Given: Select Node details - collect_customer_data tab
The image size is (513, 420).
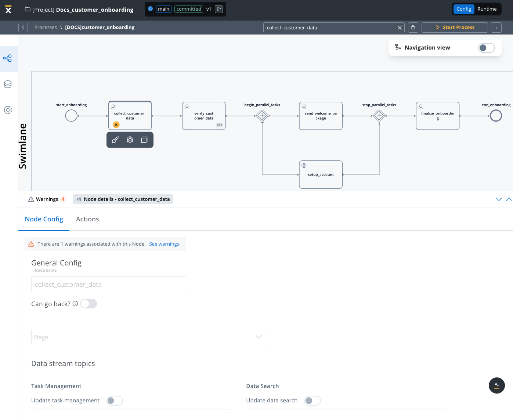Looking at the screenshot, I should coord(123,199).
